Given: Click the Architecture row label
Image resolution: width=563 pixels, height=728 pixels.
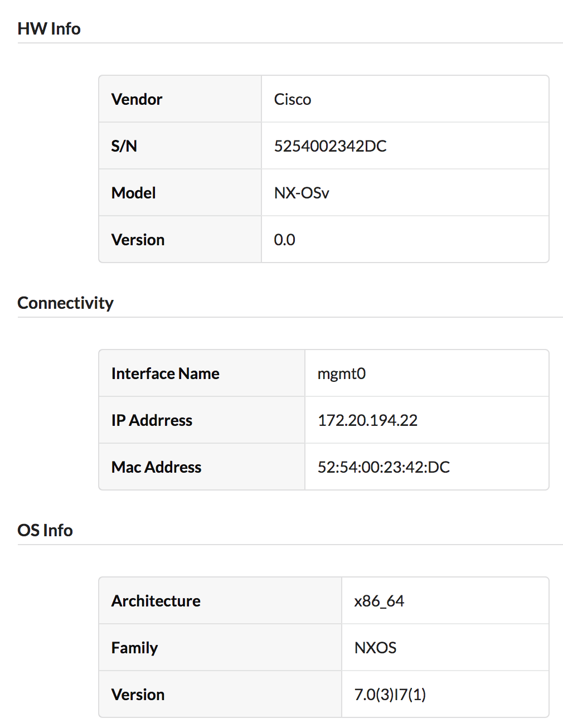Looking at the screenshot, I should tap(156, 601).
